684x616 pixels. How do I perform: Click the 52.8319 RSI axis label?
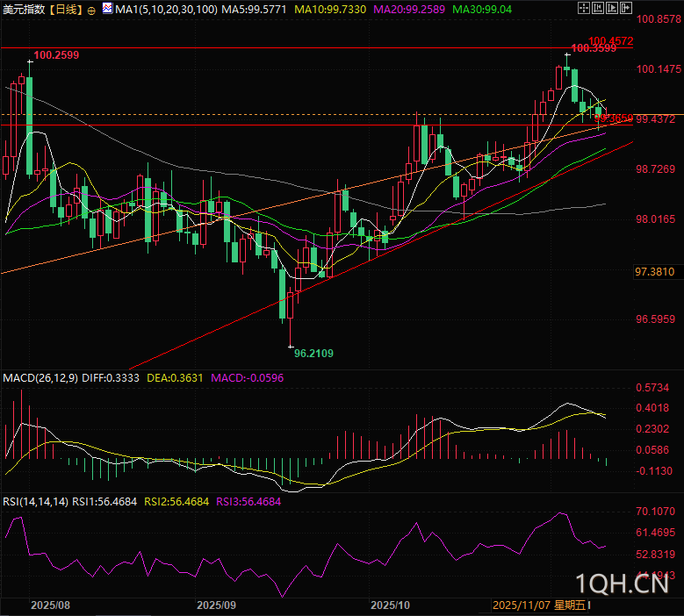tap(656, 554)
